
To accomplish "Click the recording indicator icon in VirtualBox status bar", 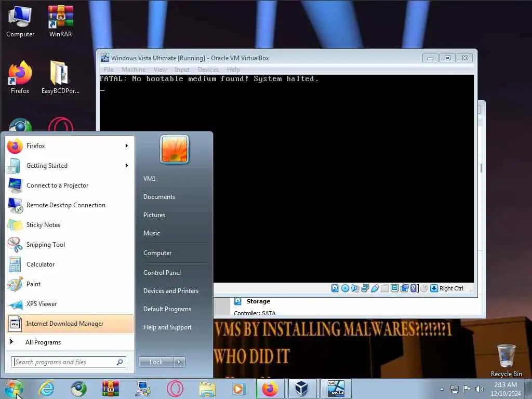I will 404,288.
